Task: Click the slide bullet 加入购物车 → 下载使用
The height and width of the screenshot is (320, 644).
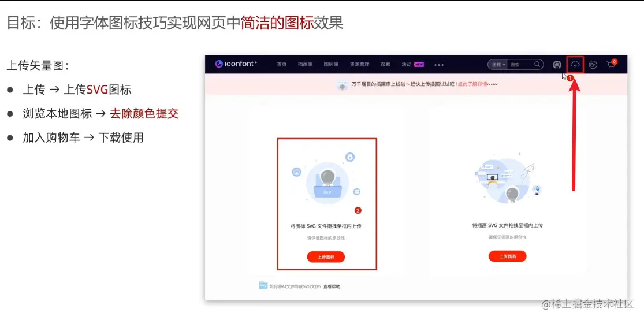Action: pyautogui.click(x=83, y=137)
